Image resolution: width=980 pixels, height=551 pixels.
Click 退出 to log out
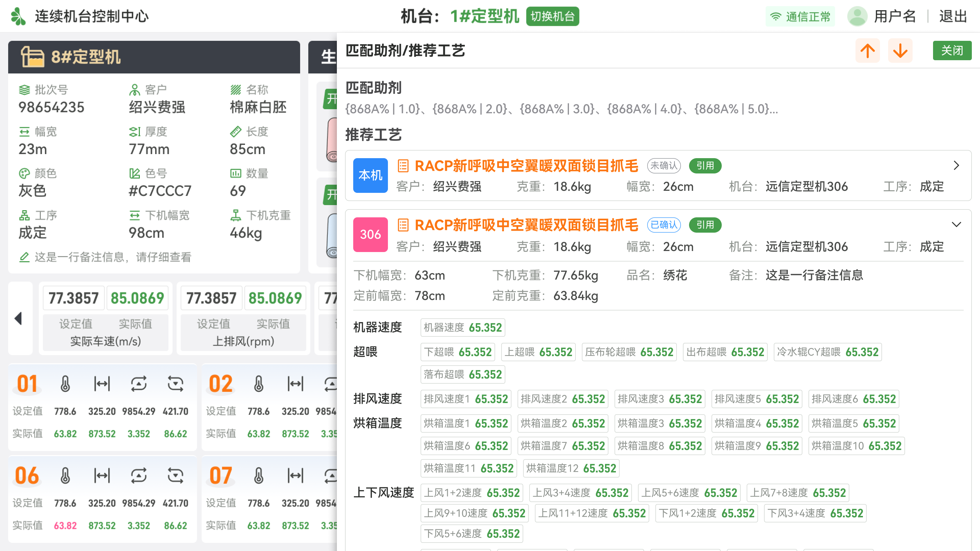coord(953,16)
